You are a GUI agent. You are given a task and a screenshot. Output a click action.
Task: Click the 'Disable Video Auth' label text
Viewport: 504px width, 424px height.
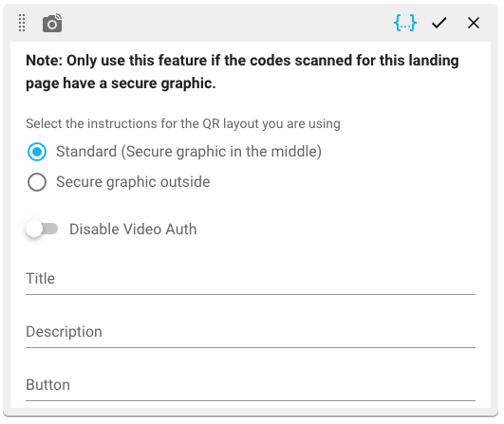(x=133, y=230)
